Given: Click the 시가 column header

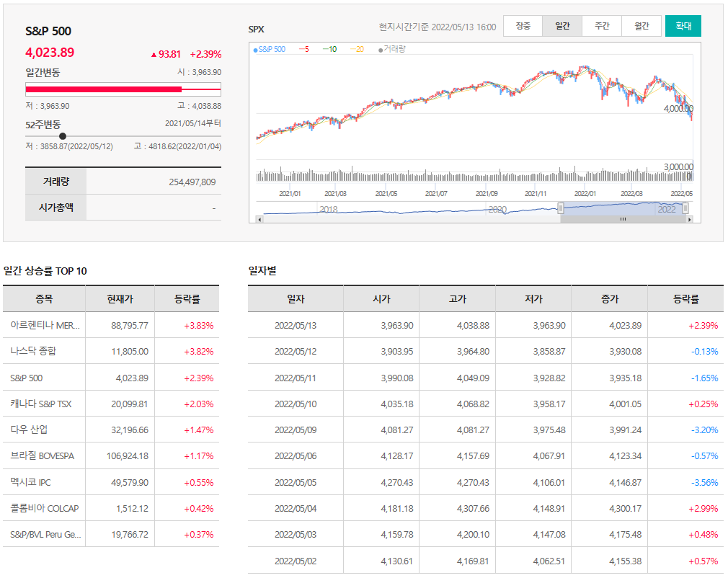Looking at the screenshot, I should (381, 299).
